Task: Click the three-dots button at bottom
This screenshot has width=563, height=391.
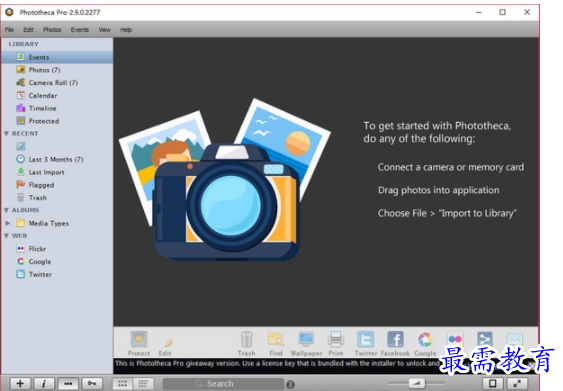Action: point(68,384)
